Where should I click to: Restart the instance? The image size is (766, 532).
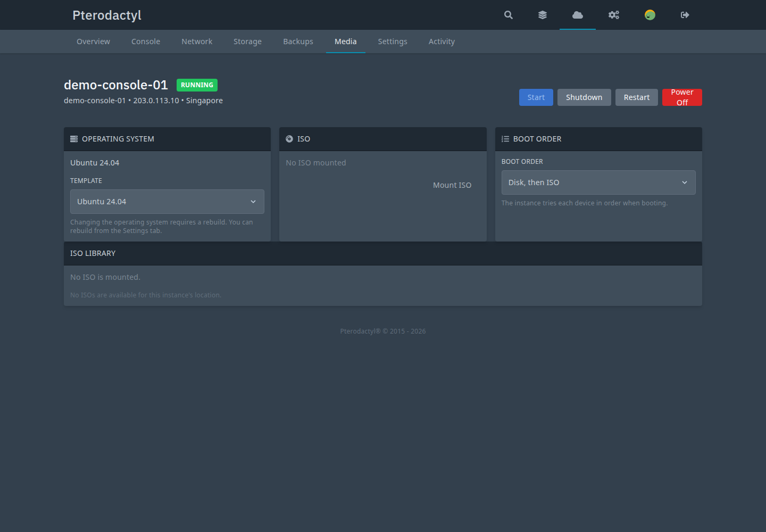coord(637,97)
